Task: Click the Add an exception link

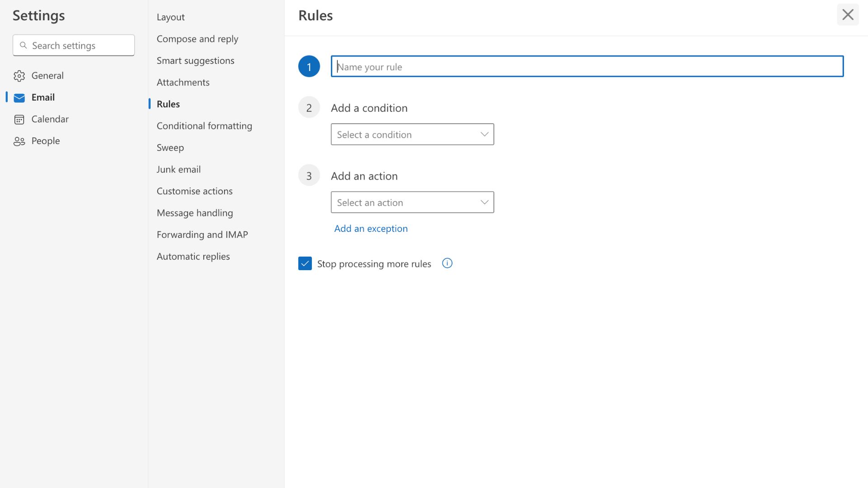Action: point(371,228)
